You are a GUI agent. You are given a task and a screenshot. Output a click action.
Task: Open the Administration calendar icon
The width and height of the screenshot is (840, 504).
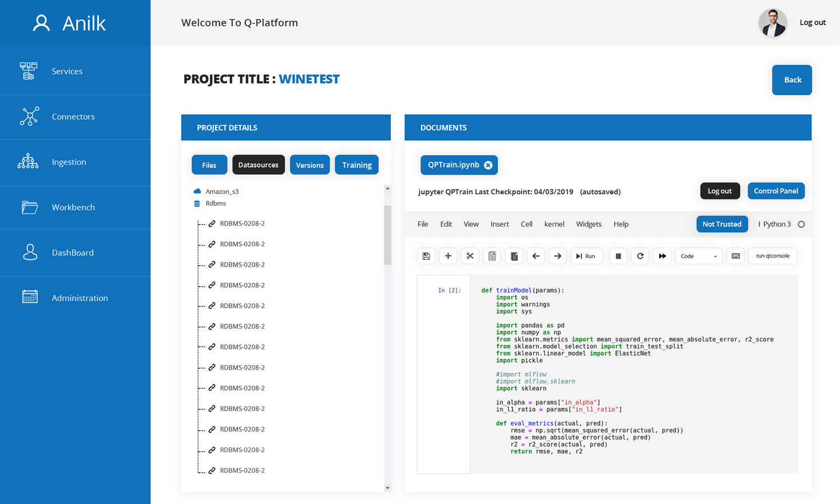30,297
